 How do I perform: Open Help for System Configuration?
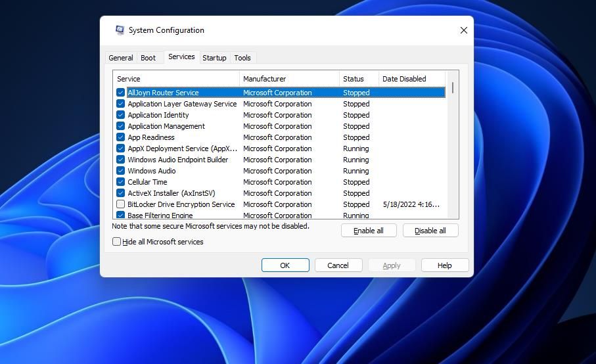[445, 265]
